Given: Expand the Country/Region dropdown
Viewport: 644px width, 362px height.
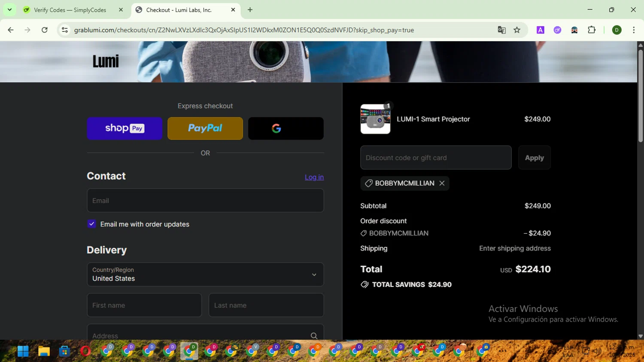Looking at the screenshot, I should [x=205, y=274].
